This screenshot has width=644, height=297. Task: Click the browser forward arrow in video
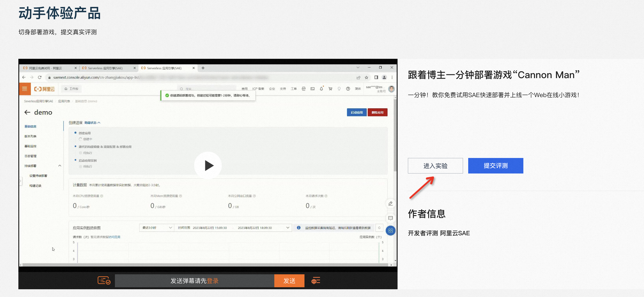(x=32, y=77)
